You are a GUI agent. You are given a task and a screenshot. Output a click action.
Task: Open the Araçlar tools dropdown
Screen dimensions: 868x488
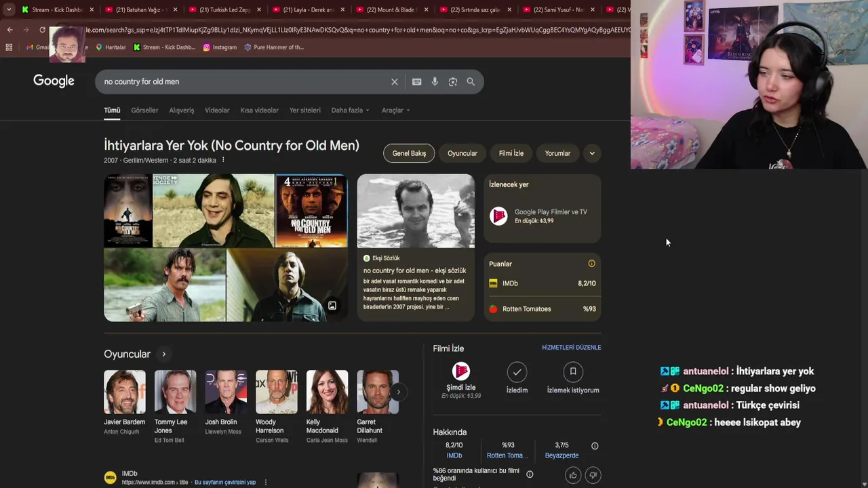click(x=395, y=110)
